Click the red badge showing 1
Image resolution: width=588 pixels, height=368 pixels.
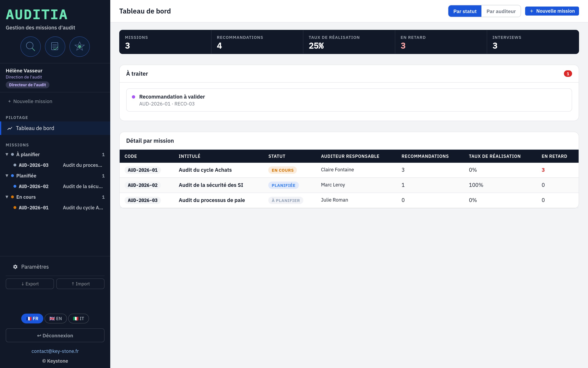coord(568,74)
